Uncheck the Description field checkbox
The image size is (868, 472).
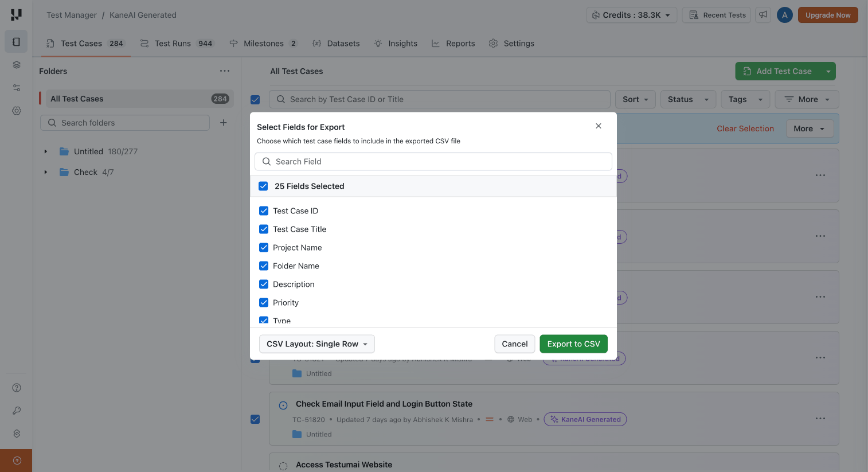(264, 284)
